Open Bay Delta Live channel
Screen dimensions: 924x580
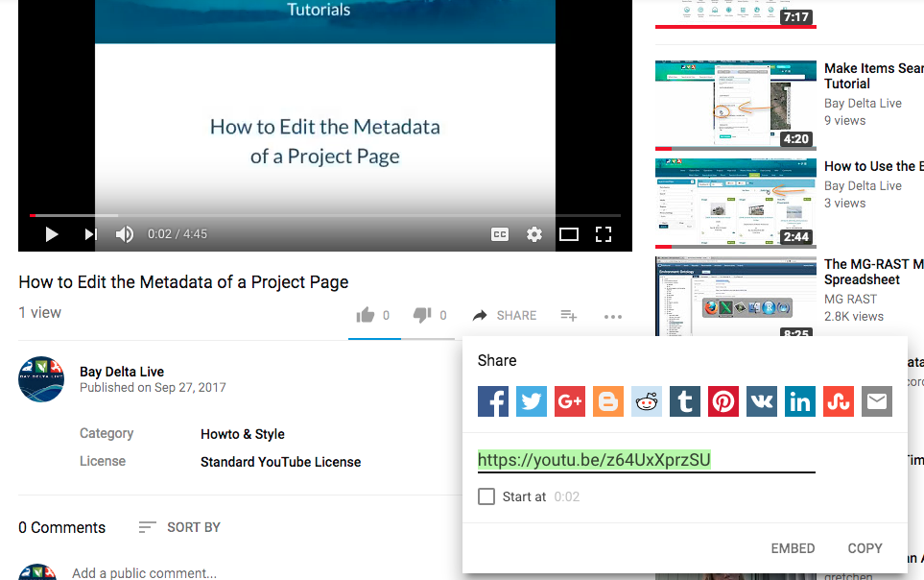point(122,372)
